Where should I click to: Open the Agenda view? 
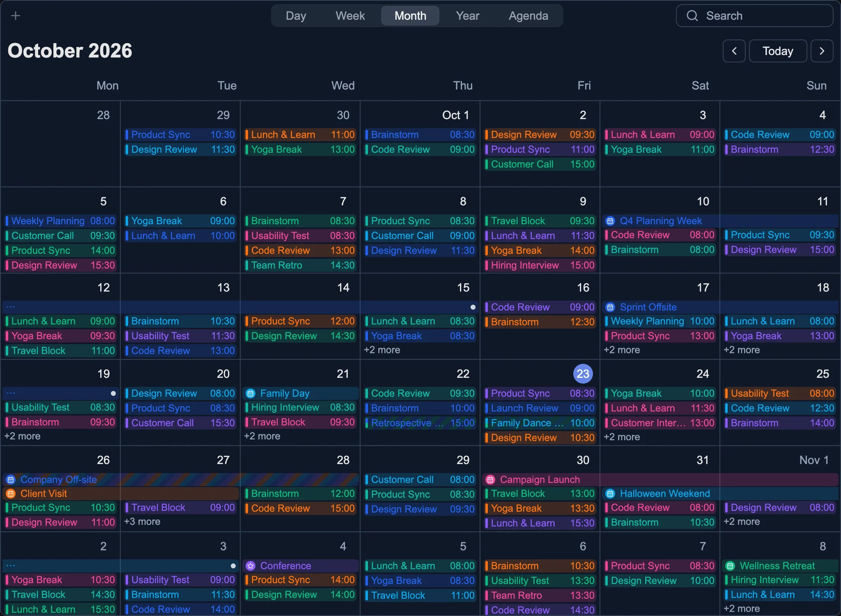click(528, 16)
